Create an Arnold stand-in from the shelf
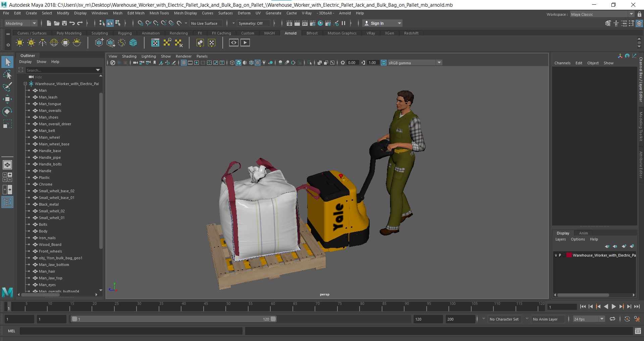Viewport: 644px width, 341px height. [x=99, y=43]
